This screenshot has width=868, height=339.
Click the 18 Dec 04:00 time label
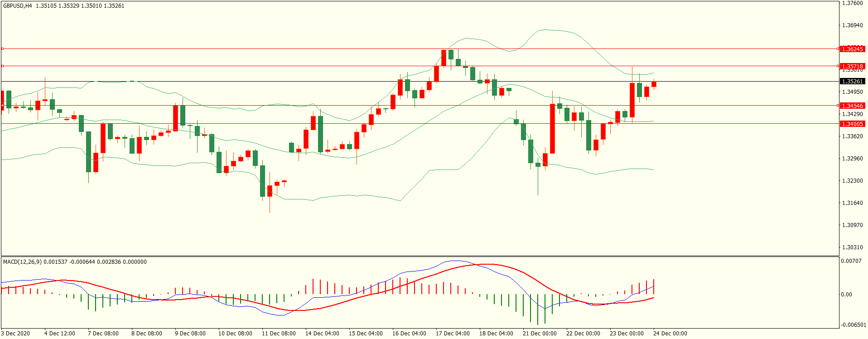(496, 334)
